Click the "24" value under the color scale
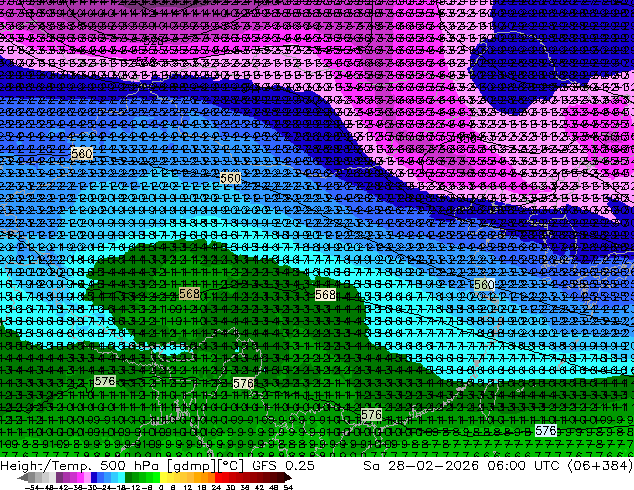The image size is (634, 490). 217,487
